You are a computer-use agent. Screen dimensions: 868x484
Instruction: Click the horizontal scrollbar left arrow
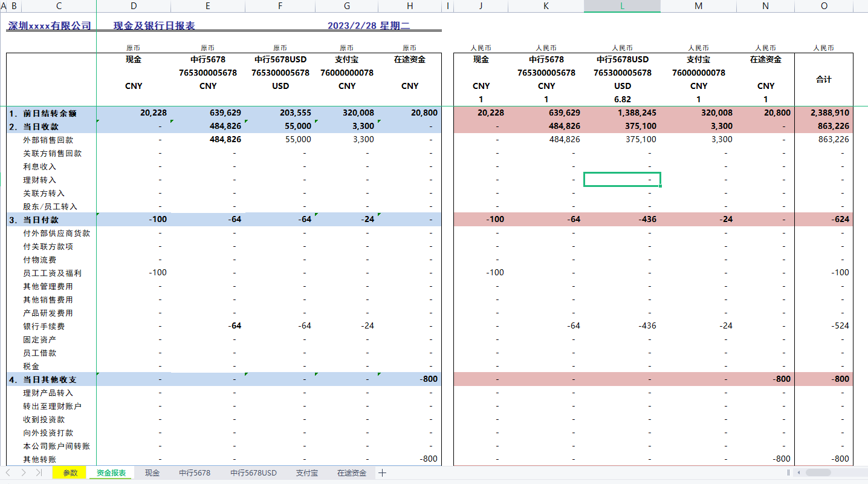pyautogui.click(x=798, y=473)
